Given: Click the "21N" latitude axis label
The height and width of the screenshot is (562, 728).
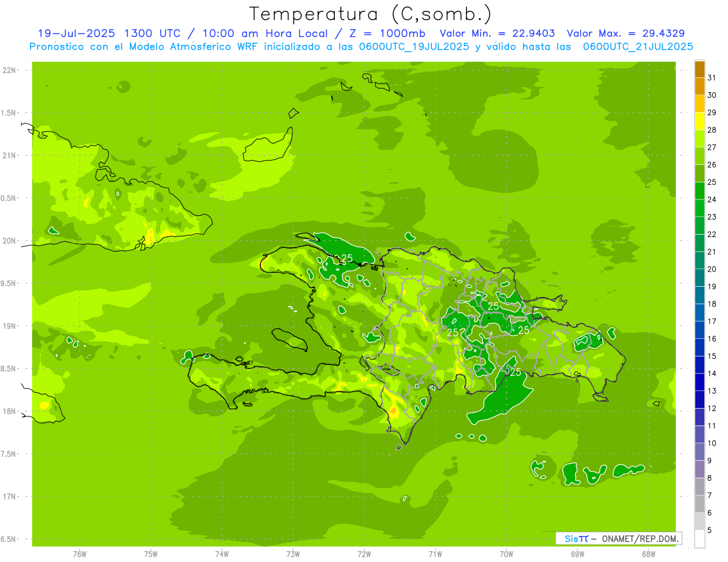Looking at the screenshot, I should point(8,156).
